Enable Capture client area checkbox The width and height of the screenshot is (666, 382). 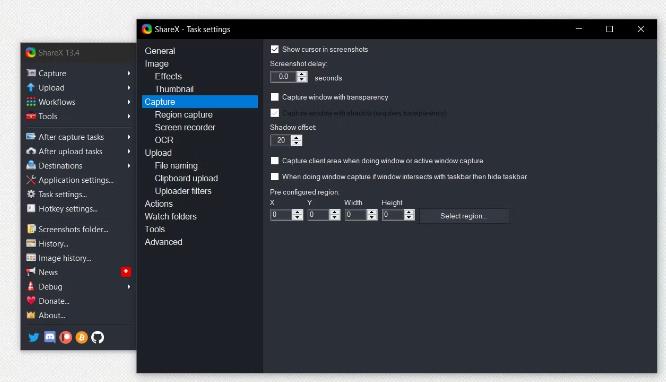(x=275, y=161)
